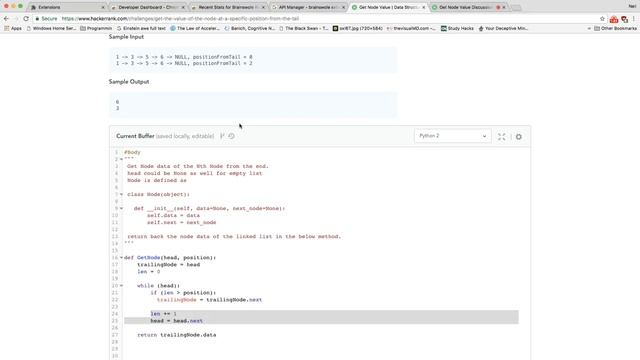Collapse __init__ fold arrow on line 9
Image resolution: width=640 pixels, height=360 pixels.
click(x=121, y=209)
